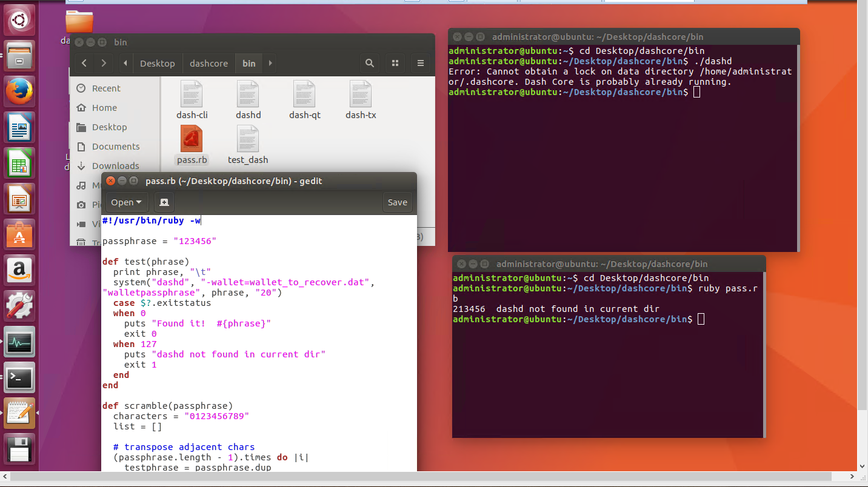Open Recent in Files sidebar
Viewport: 868px width, 487px height.
click(106, 88)
